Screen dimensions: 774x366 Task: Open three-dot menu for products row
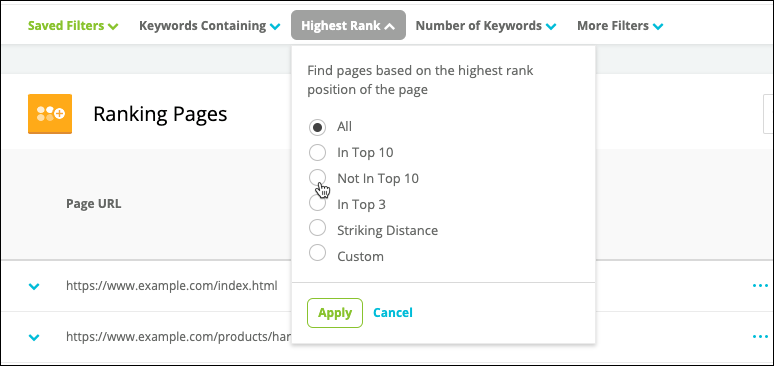click(760, 337)
